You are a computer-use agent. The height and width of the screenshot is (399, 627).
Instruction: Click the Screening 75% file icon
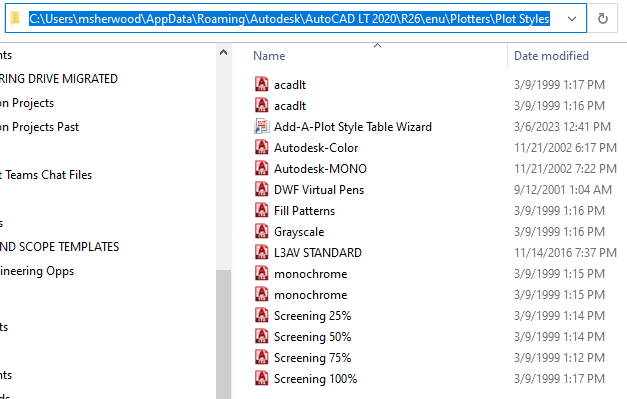tap(262, 357)
